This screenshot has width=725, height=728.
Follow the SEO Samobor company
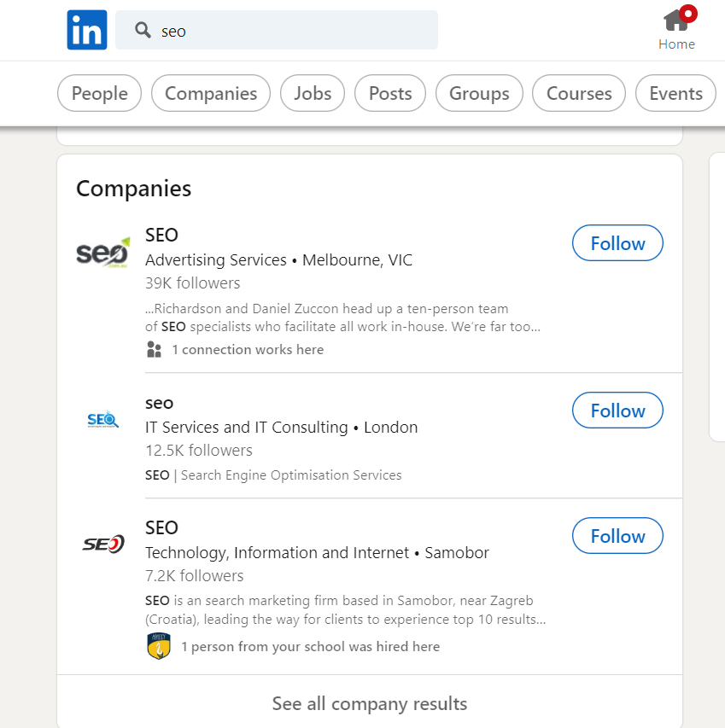click(x=617, y=535)
